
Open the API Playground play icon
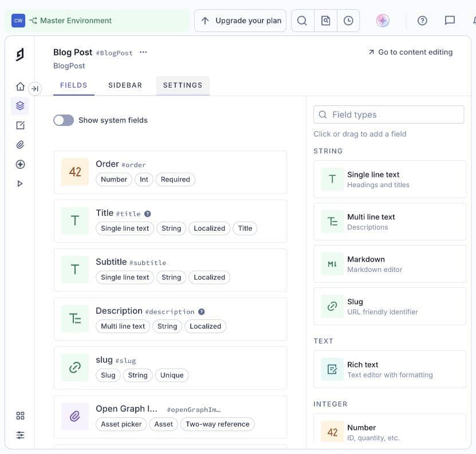point(20,184)
